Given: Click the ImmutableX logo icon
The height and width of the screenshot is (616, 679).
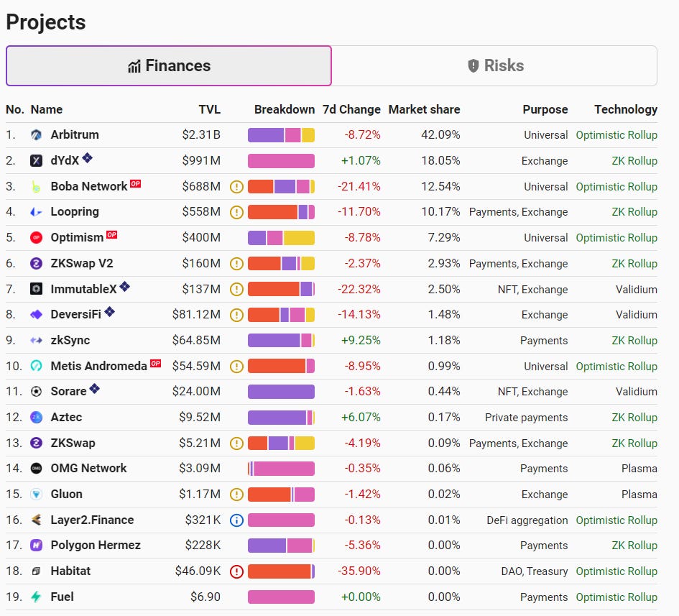Looking at the screenshot, I should pos(37,289).
